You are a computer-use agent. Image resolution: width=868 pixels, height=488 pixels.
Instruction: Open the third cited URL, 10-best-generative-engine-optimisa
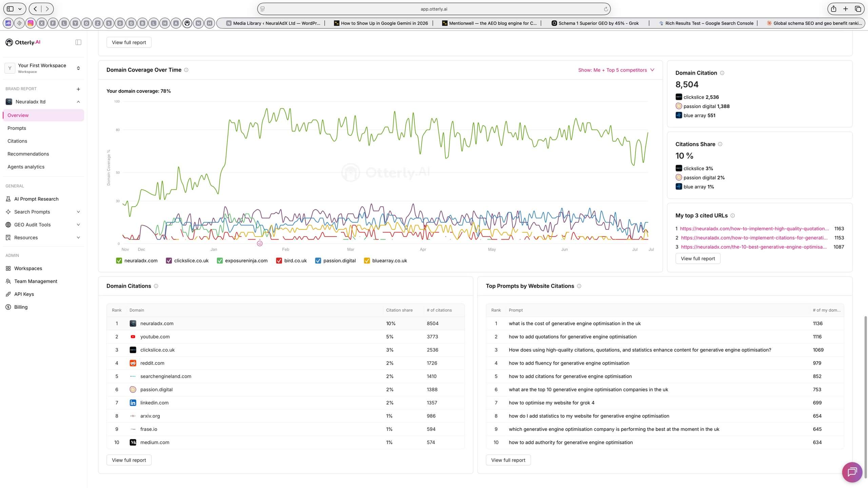click(754, 247)
